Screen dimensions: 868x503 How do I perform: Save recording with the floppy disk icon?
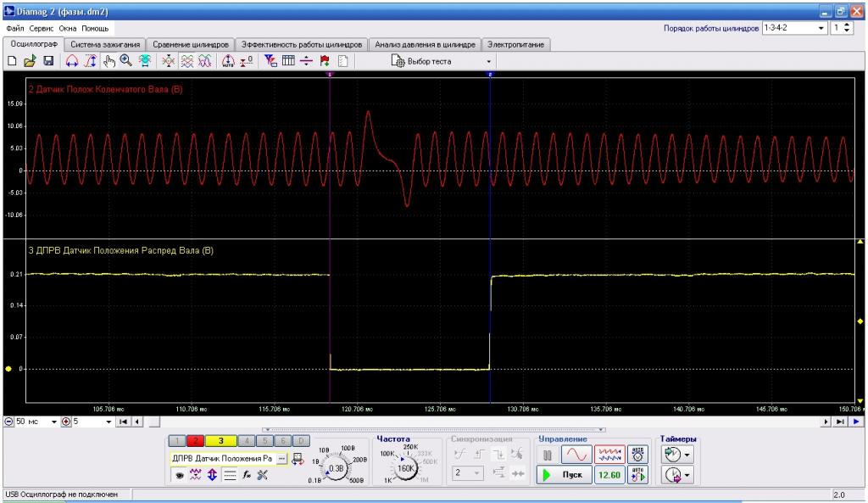pyautogui.click(x=48, y=61)
